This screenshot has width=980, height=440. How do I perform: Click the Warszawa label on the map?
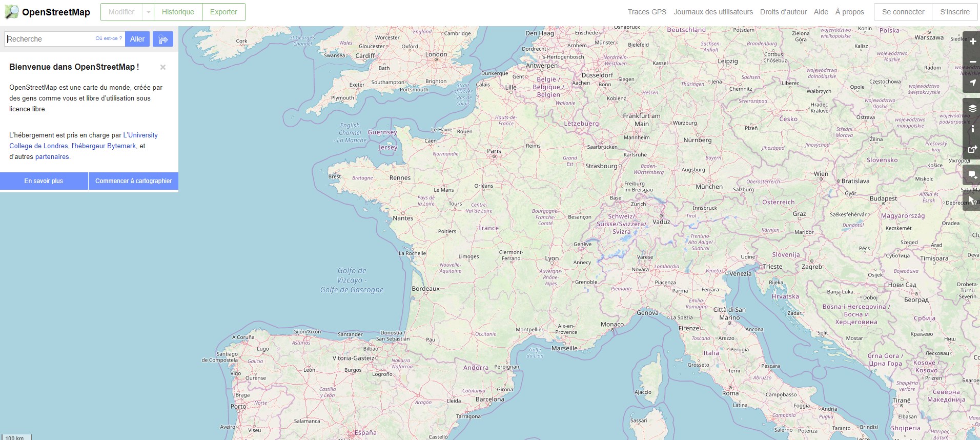pos(929,37)
